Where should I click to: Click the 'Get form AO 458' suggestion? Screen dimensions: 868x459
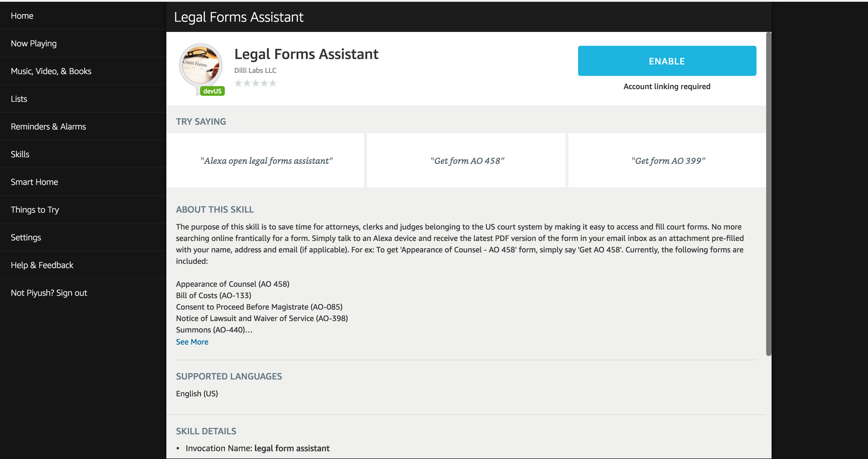[x=468, y=161]
